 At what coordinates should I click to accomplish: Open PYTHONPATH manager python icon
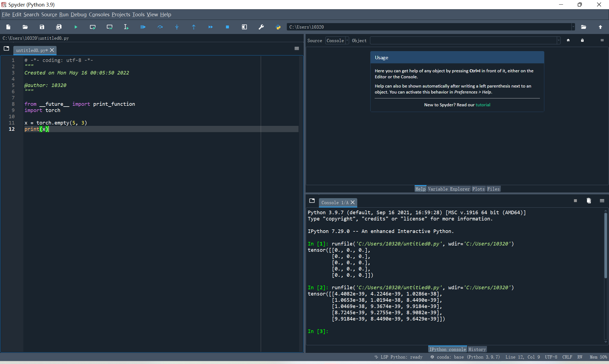click(x=278, y=27)
